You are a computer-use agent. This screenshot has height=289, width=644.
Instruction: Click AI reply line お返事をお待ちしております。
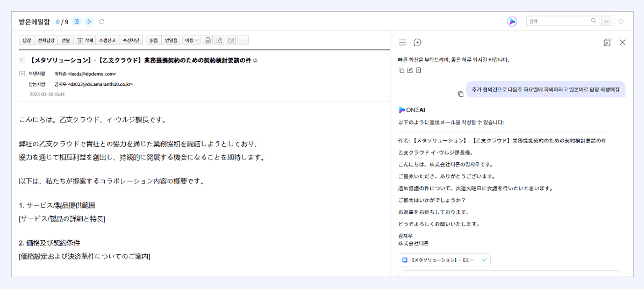point(433,212)
